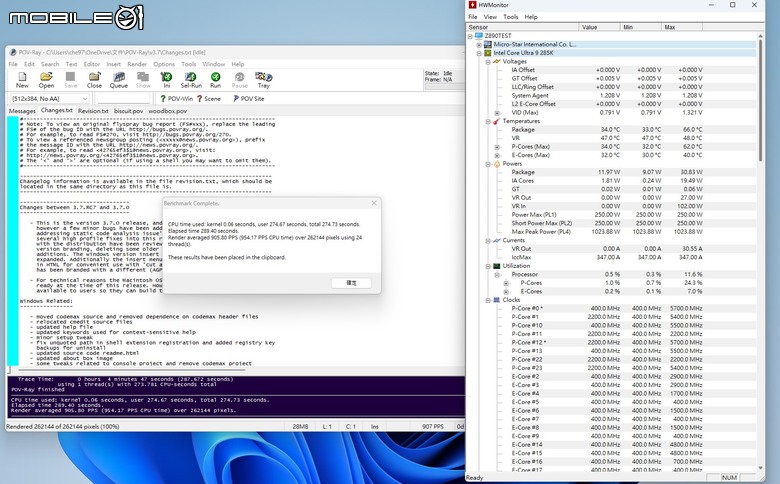
Task: Expand the P-Cores utilization row
Action: 506,283
